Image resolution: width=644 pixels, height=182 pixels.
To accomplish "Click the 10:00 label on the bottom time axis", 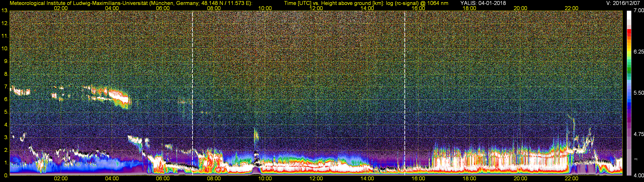I will [265, 179].
